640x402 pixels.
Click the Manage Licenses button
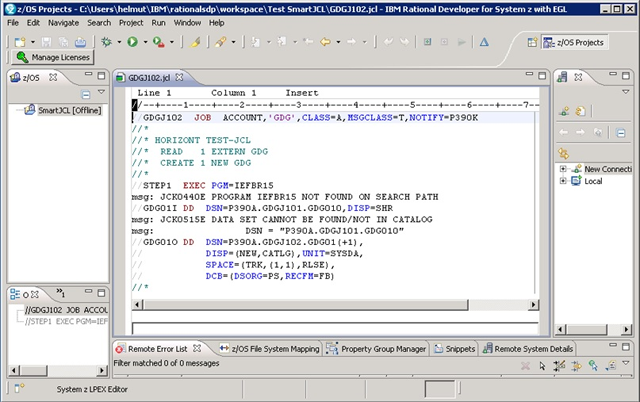click(53, 58)
